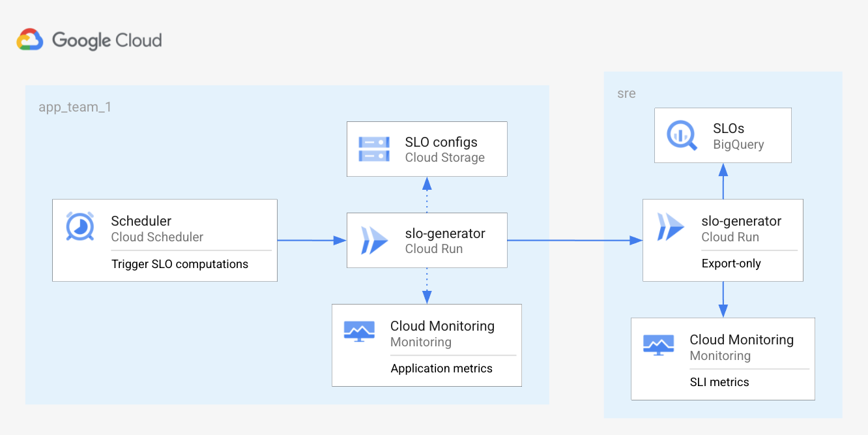Click the "SLI metrics" label
This screenshot has width=868, height=435.
(x=719, y=382)
